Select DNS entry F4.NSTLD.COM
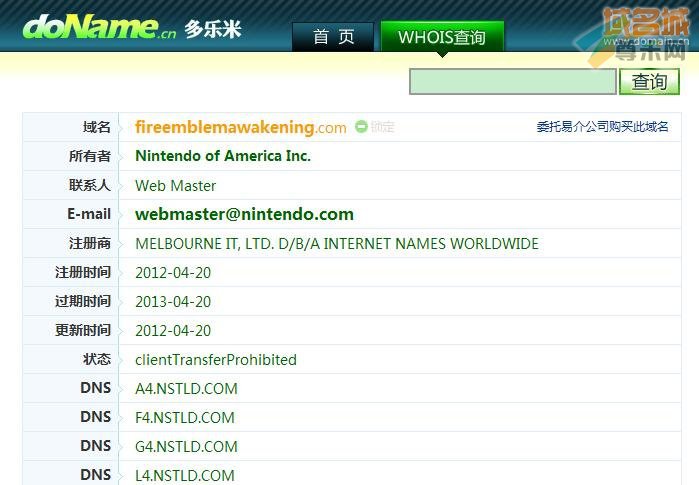The image size is (699, 485). point(185,418)
